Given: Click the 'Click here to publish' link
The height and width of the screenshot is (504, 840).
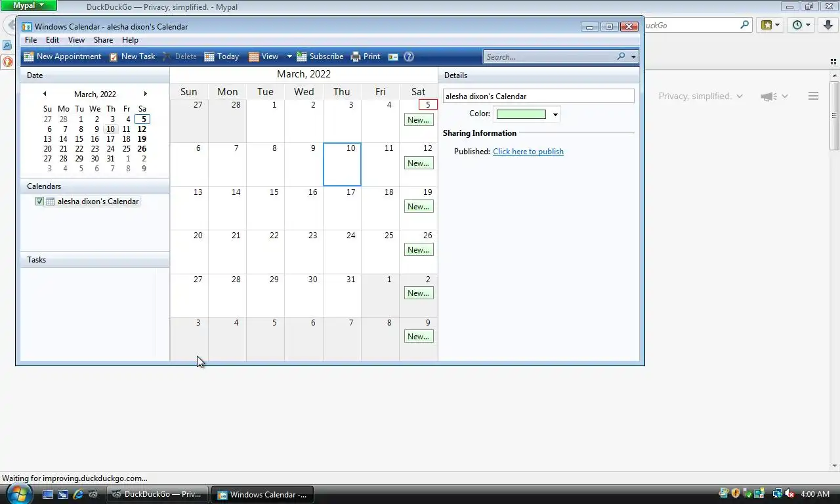Looking at the screenshot, I should click(528, 152).
